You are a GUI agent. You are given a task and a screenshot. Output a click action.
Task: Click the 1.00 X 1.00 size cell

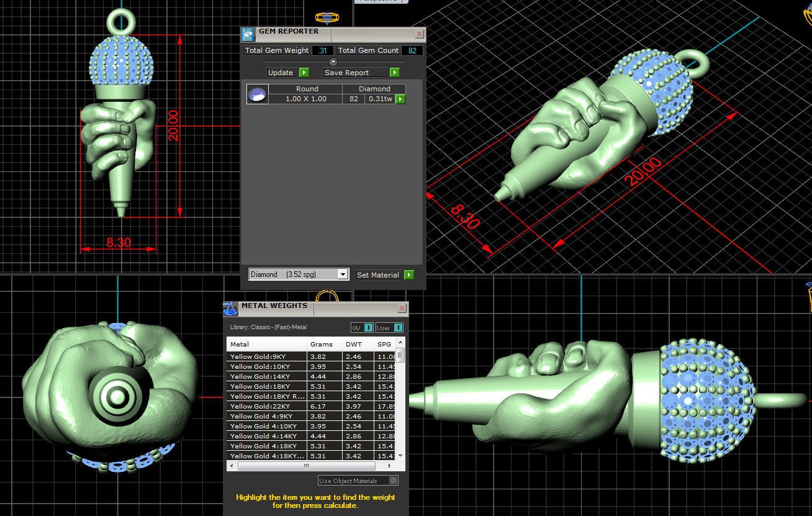click(x=305, y=99)
